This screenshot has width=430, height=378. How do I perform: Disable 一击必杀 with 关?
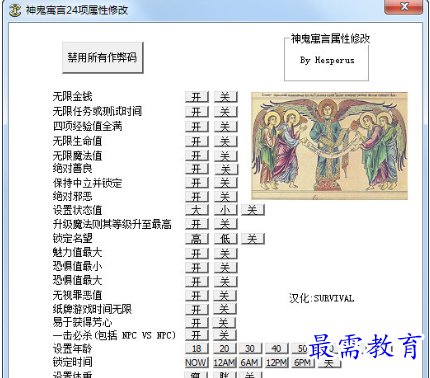coord(225,335)
